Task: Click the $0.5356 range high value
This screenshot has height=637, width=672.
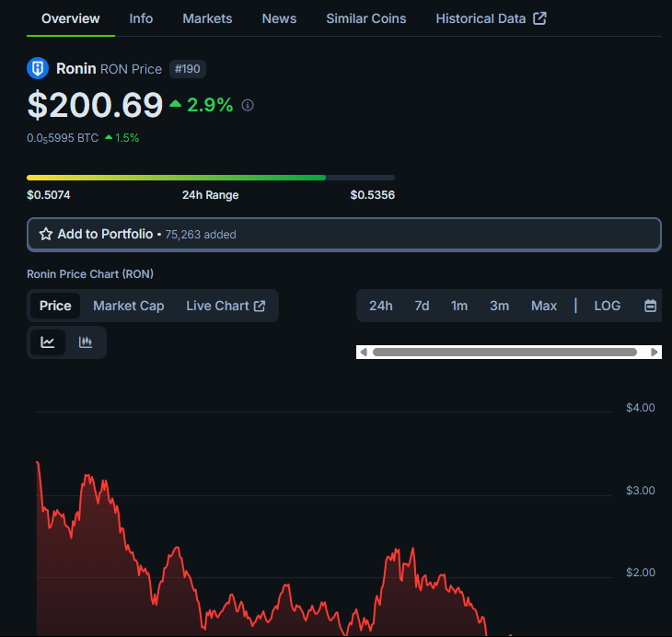Action: coord(373,195)
